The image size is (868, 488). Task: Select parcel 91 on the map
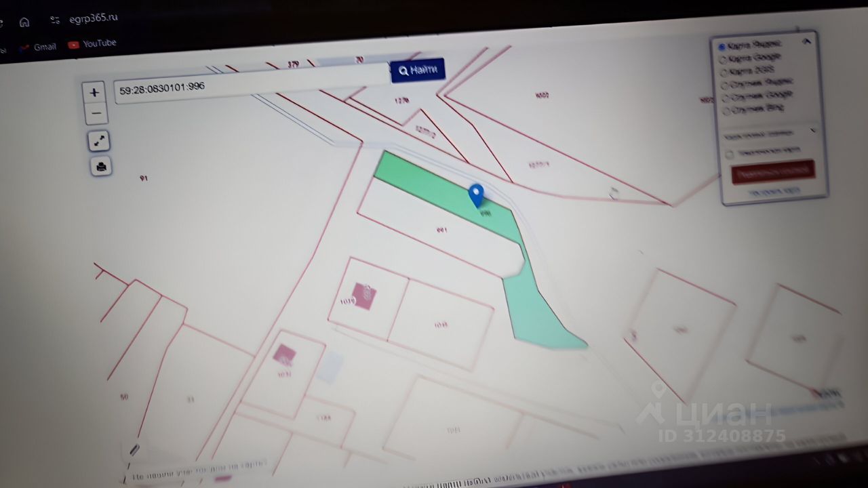144,178
